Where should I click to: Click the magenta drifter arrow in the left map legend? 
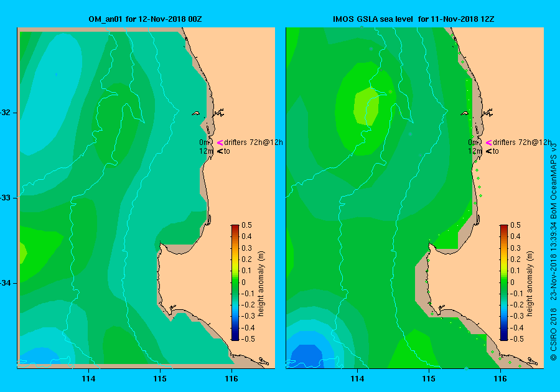pyautogui.click(x=220, y=142)
